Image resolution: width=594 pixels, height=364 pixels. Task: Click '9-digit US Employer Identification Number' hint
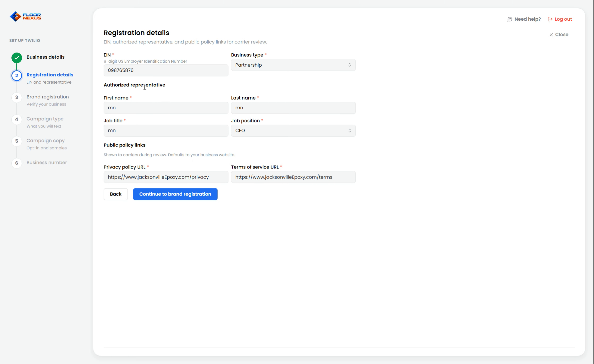click(x=145, y=61)
